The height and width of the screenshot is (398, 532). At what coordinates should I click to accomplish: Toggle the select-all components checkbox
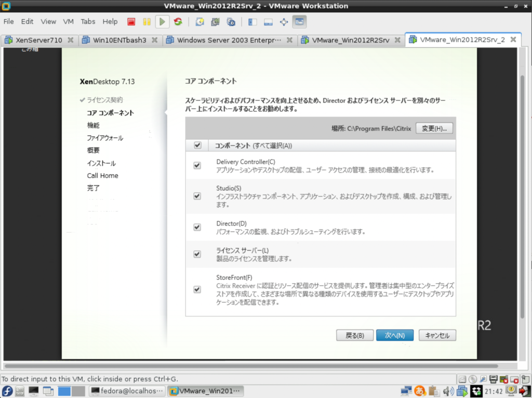click(x=197, y=145)
